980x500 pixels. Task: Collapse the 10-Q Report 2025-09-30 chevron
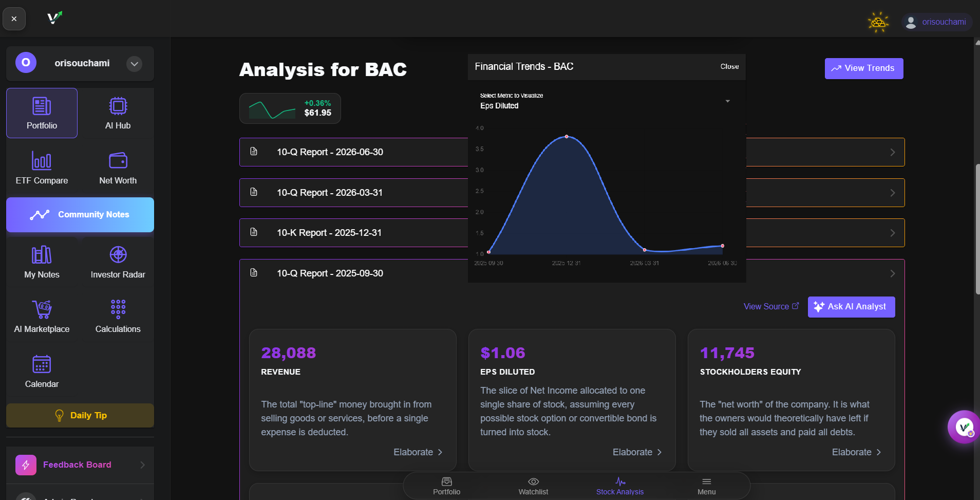[893, 273]
